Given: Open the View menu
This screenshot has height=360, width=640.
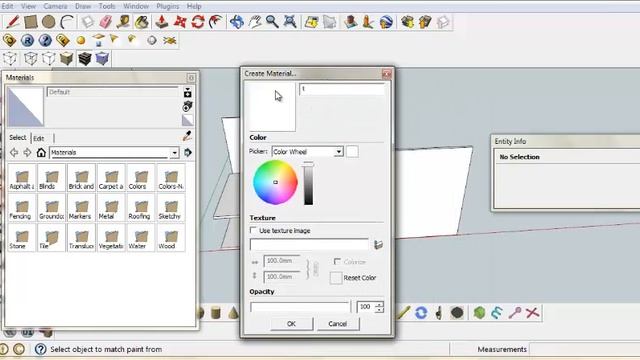Looking at the screenshot, I should click(x=28, y=6).
